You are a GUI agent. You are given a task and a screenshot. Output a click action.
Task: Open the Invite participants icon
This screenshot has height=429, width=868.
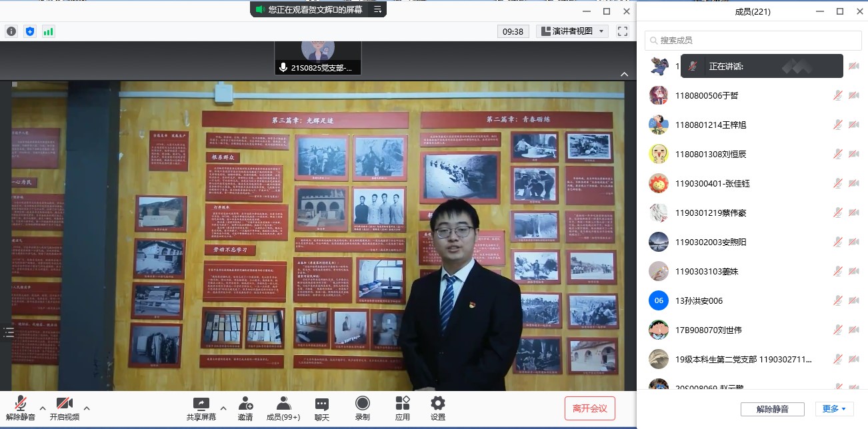245,408
